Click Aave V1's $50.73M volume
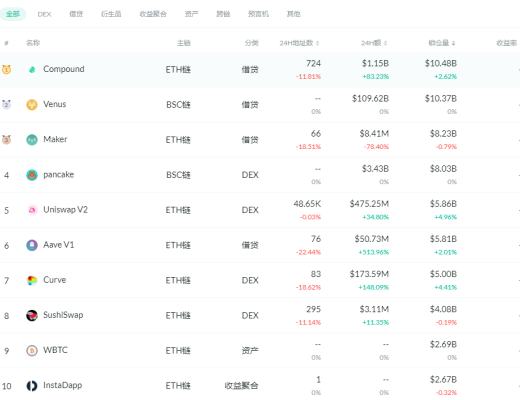This screenshot has width=520, height=400. click(x=372, y=239)
